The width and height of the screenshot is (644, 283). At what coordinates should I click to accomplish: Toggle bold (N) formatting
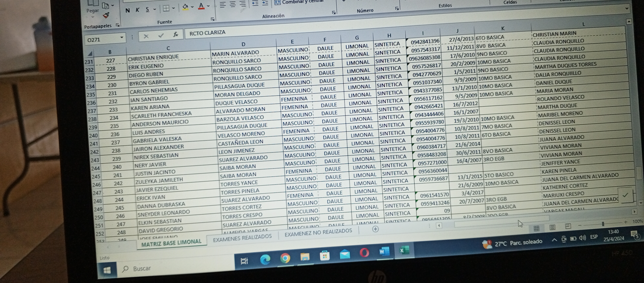click(x=127, y=10)
